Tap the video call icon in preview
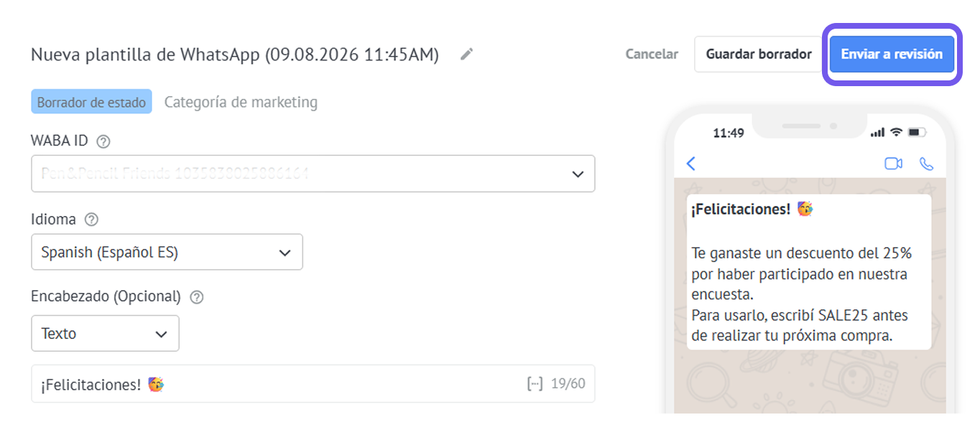The width and height of the screenshot is (980, 425). point(893,164)
